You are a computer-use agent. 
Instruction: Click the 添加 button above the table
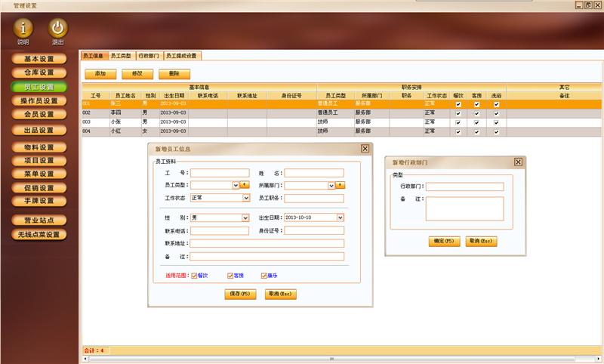(x=100, y=73)
